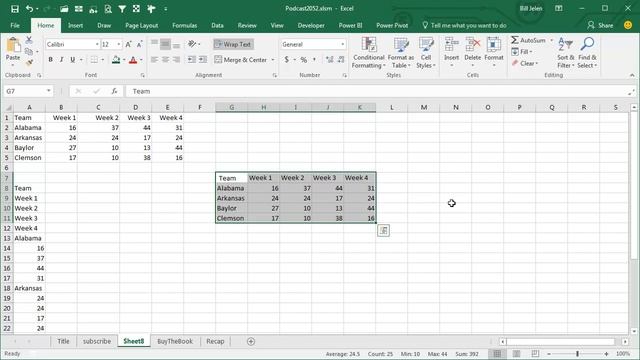Screen dimensions: 640x360
Task: Open the font size dropdown
Action: pyautogui.click(x=119, y=44)
